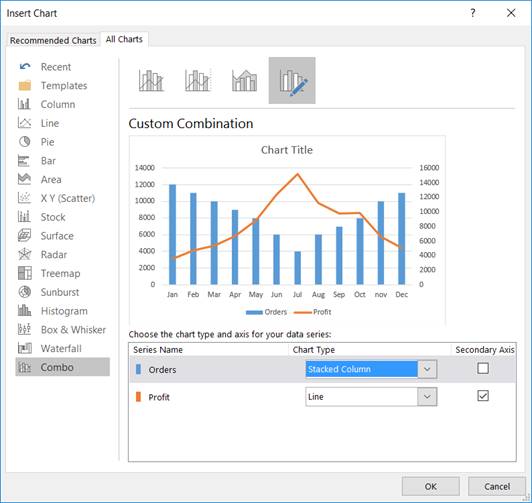The height and width of the screenshot is (503, 532).
Task: Select the Custom Combination chart icon
Action: 292,80
